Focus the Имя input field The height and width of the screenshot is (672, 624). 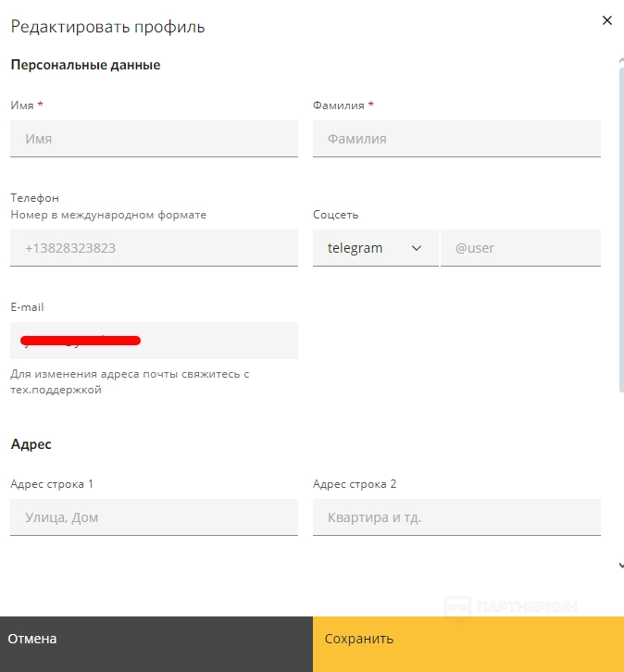pyautogui.click(x=154, y=139)
